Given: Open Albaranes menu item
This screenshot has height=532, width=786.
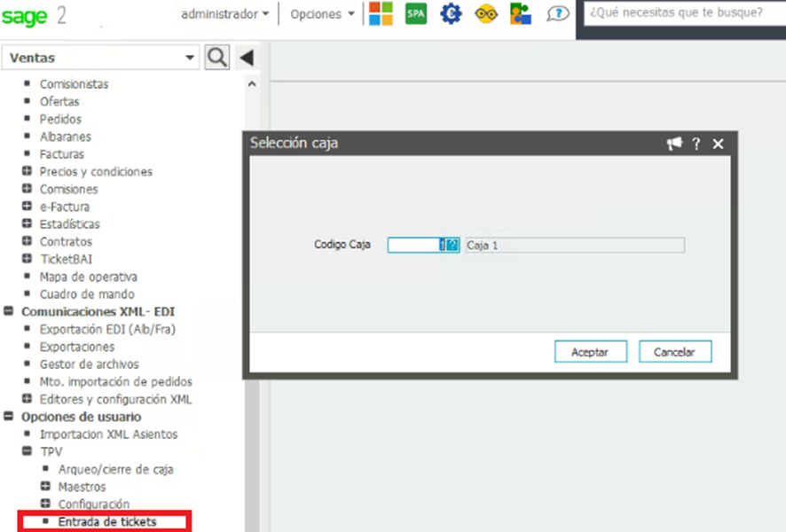Looking at the screenshot, I should pyautogui.click(x=66, y=137).
